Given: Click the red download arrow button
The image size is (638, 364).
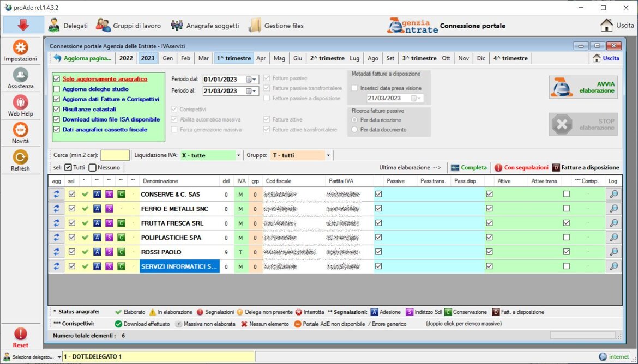Looking at the screenshot, I should (23, 25).
